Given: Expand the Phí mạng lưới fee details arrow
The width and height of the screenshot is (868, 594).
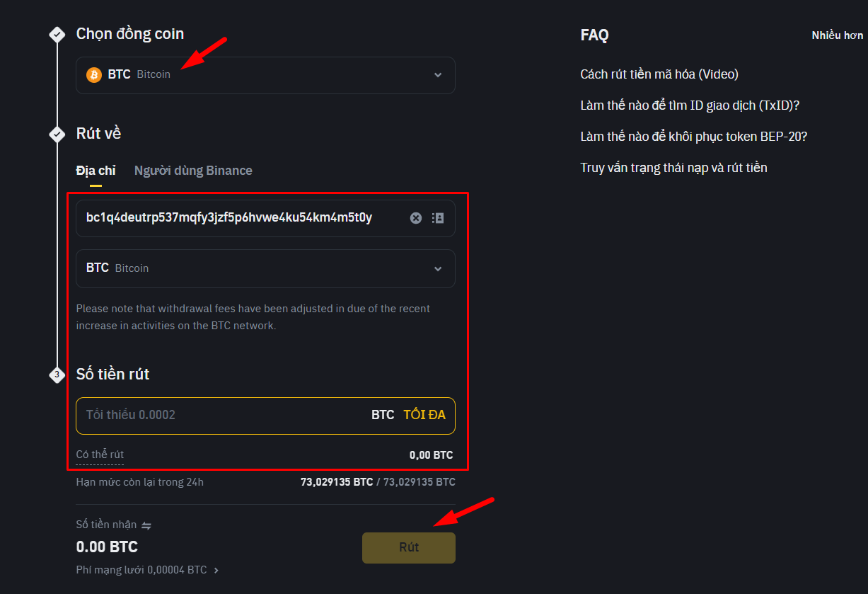Looking at the screenshot, I should (x=216, y=570).
